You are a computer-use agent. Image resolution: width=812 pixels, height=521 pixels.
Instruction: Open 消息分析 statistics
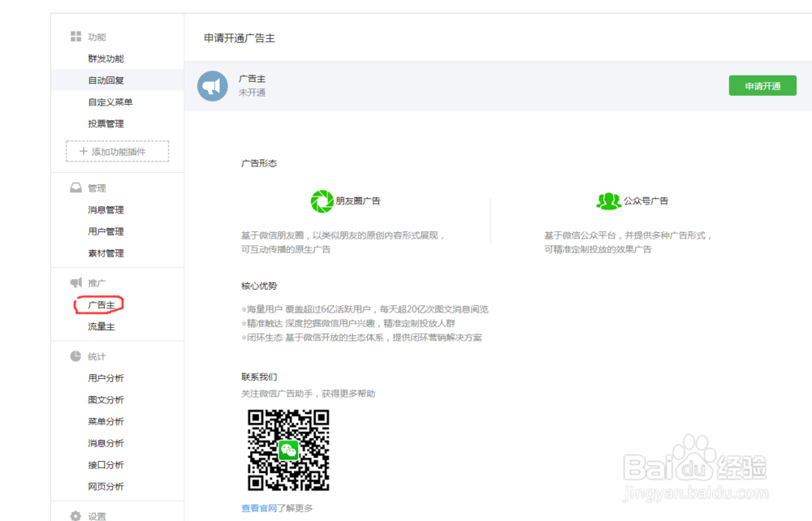[106, 443]
